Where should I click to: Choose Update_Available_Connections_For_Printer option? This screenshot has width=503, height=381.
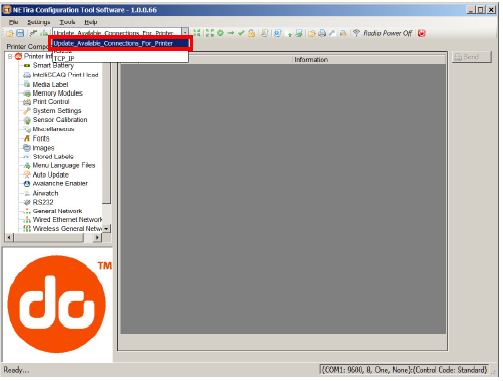point(121,43)
